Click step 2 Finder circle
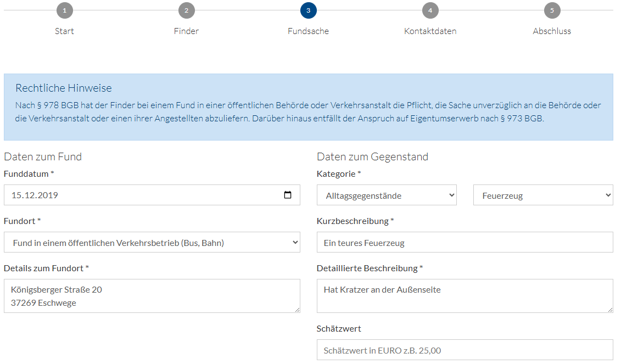 (186, 10)
